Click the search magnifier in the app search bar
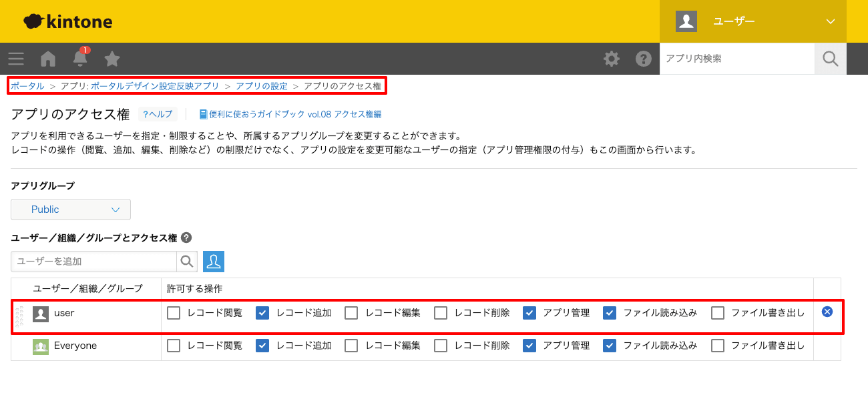 [x=830, y=59]
